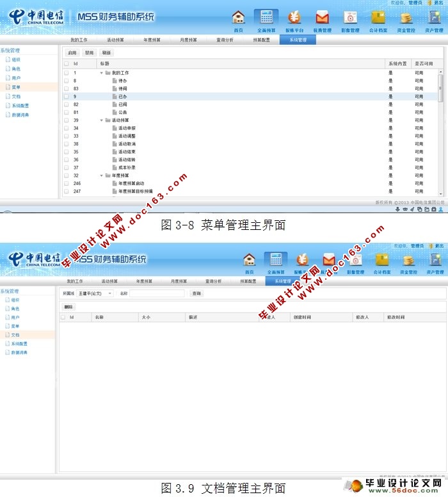Click 用户 page icon in menu management sidebar

[x=8, y=77]
